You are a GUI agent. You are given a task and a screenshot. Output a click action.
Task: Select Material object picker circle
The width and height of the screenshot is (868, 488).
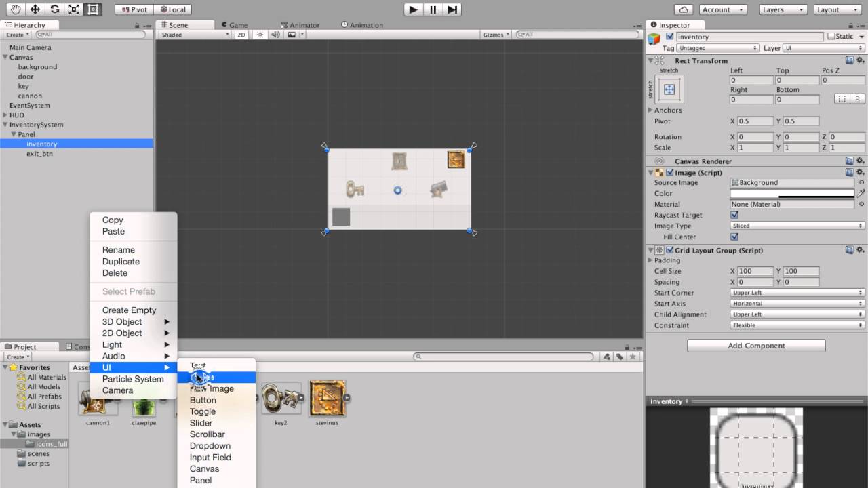861,204
